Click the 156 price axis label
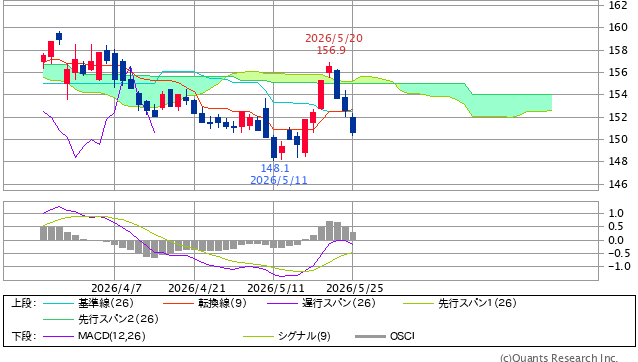638x362 pixels. tap(618, 72)
